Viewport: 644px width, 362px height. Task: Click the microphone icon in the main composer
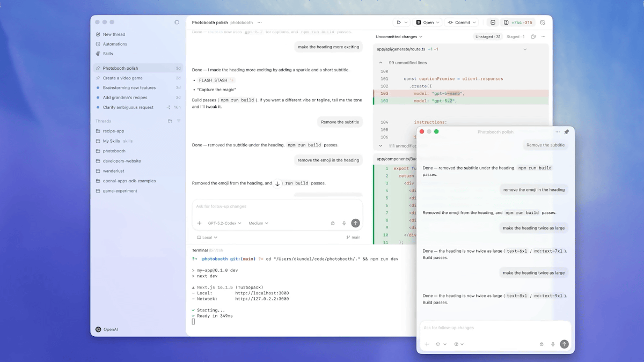[343, 223]
